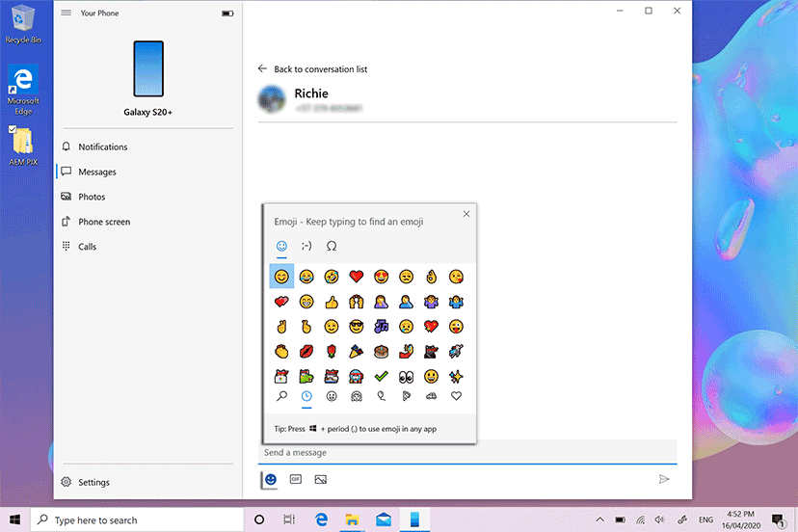Open Cortana circle in taskbar

259,519
